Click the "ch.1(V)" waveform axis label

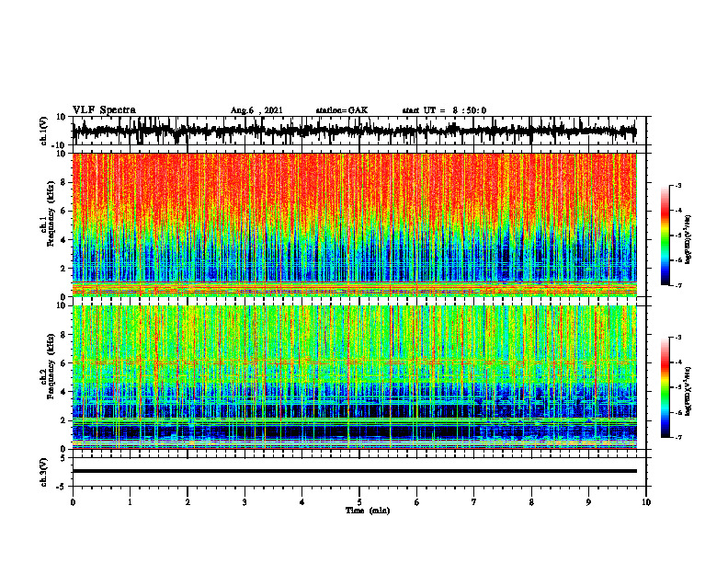45,131
